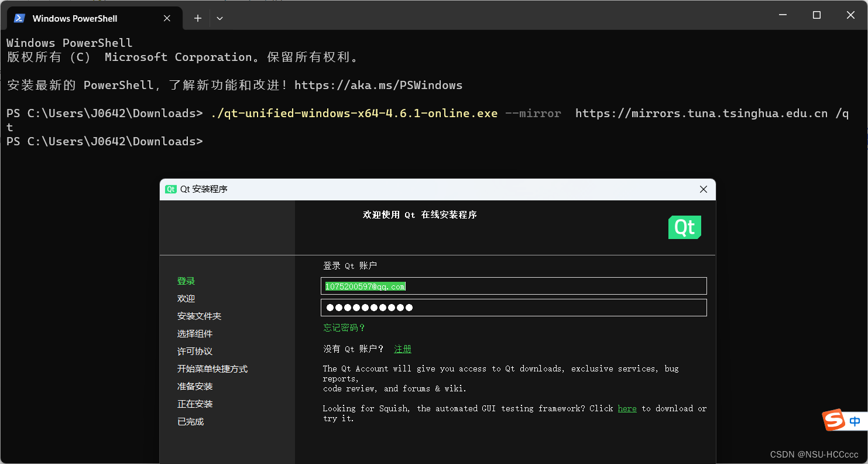Click the qt-unified-windows-x64-4.6.1-online.exe command text
The width and height of the screenshot is (868, 464).
tap(354, 113)
